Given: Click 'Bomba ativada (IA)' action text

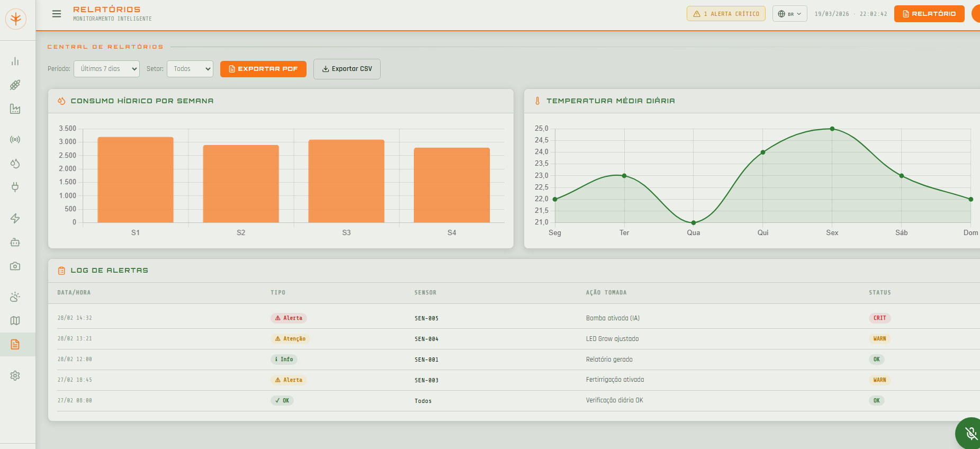Looking at the screenshot, I should tap(613, 318).
